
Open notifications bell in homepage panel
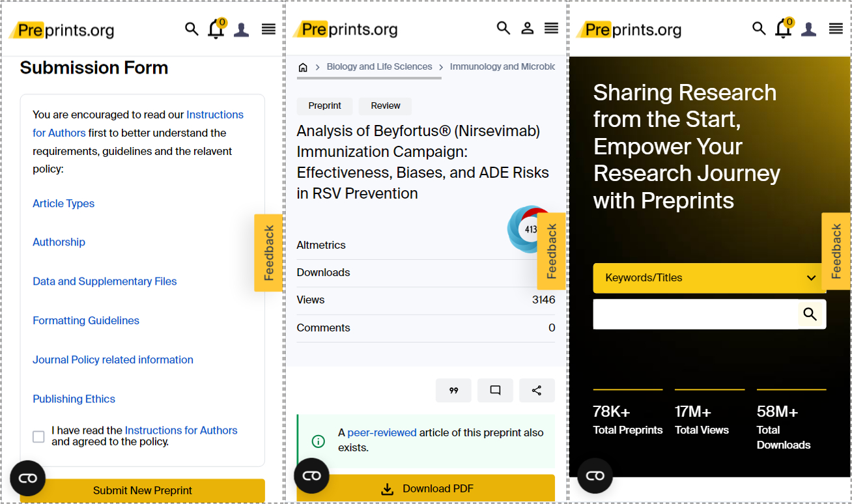point(784,29)
